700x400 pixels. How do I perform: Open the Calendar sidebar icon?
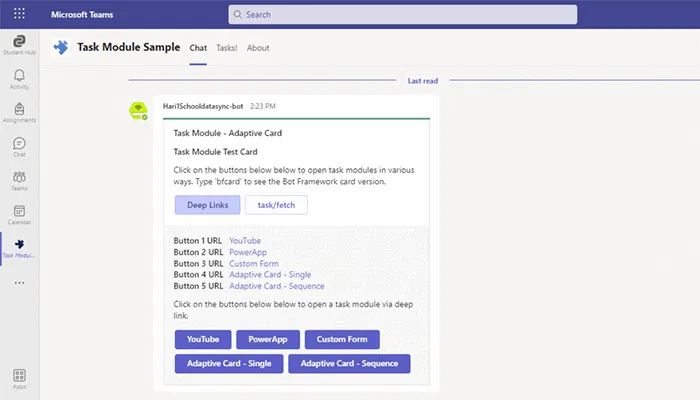[19, 214]
